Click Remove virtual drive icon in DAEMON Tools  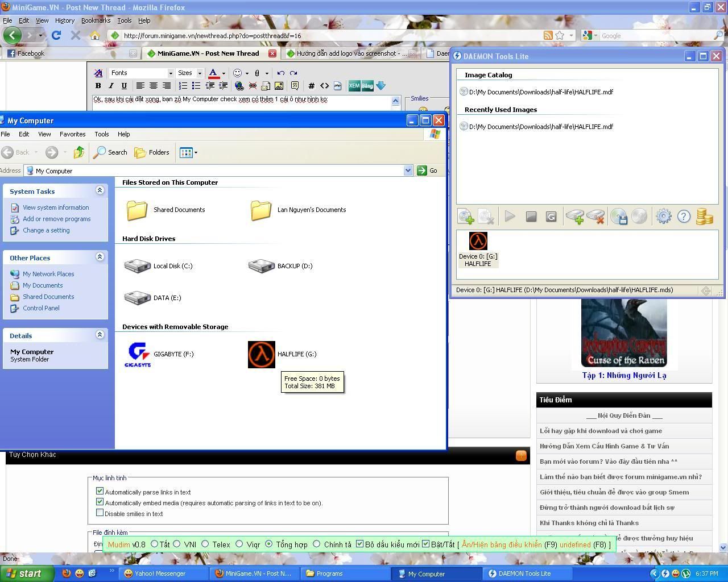pyautogui.click(x=595, y=217)
